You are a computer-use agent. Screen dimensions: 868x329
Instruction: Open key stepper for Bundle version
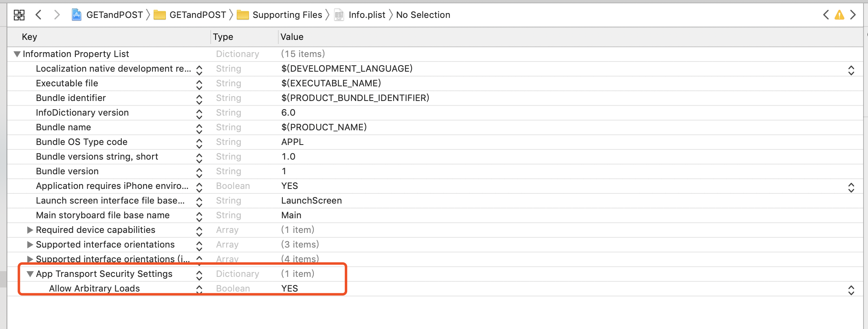[199, 173]
